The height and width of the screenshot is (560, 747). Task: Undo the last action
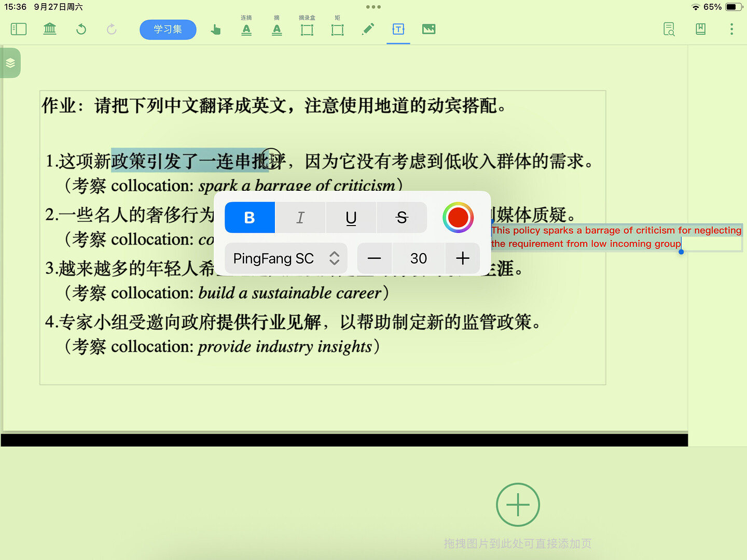[81, 29]
